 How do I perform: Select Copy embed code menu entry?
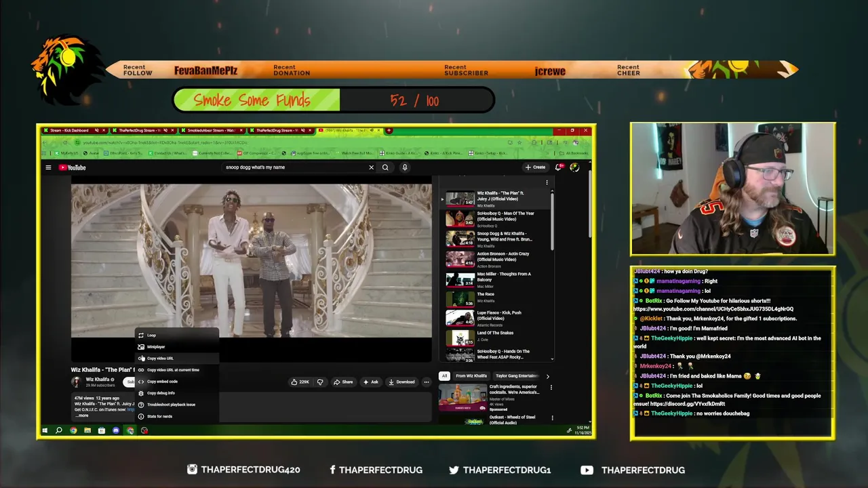(x=176, y=381)
